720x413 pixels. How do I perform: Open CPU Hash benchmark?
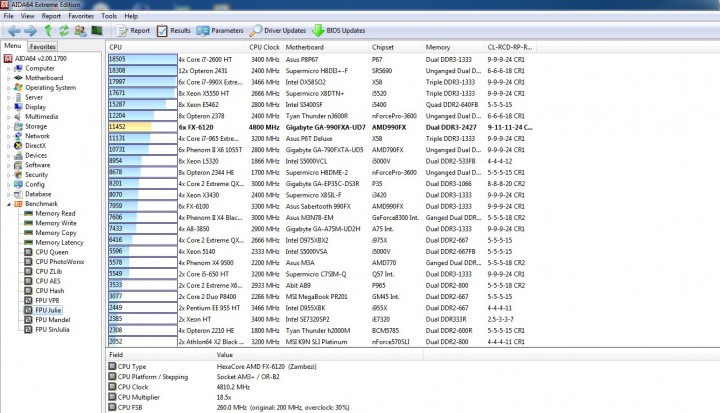click(x=50, y=290)
